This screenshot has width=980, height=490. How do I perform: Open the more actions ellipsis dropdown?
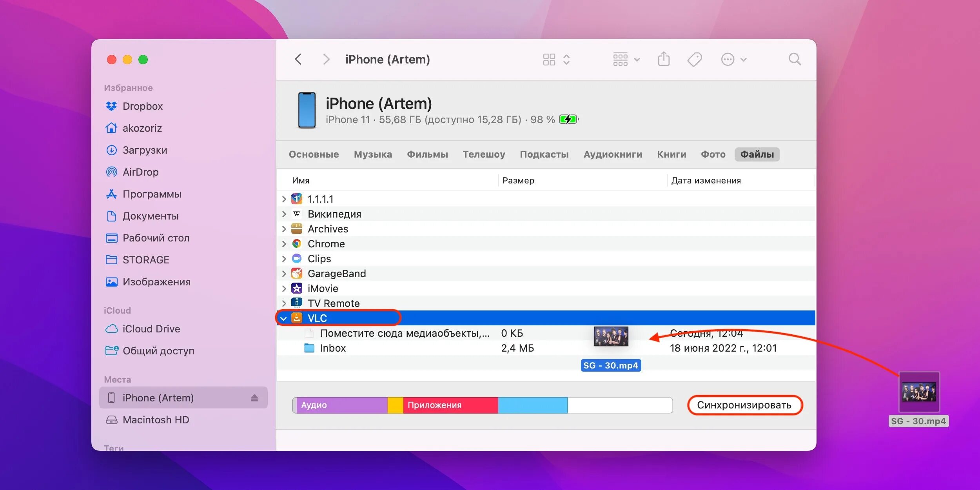[x=733, y=60]
